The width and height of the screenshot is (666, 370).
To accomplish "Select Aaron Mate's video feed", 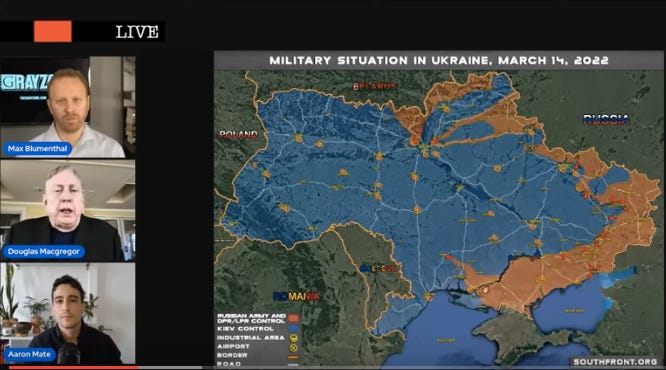I will click(x=68, y=314).
